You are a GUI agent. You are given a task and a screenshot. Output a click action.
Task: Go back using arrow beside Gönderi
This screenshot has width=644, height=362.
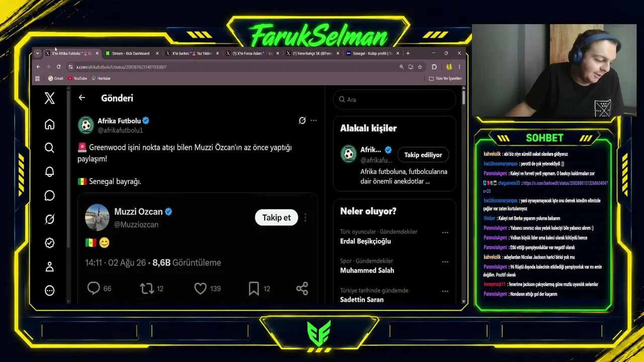(82, 98)
